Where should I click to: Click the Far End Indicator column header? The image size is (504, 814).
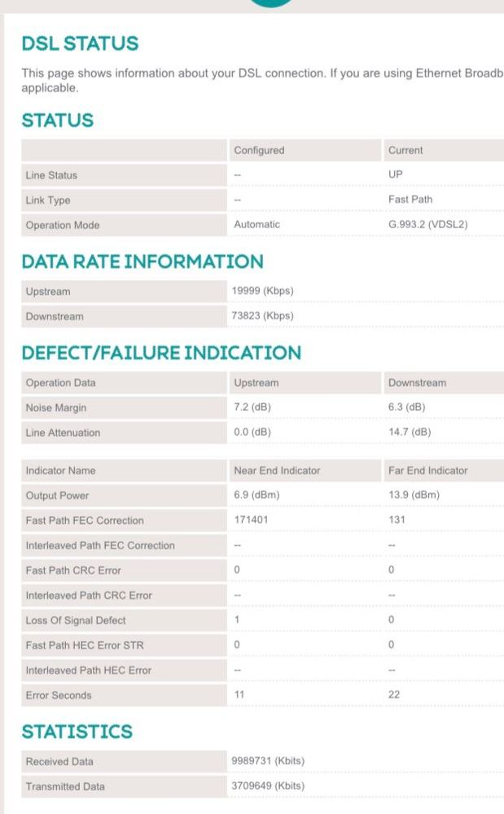click(x=427, y=471)
